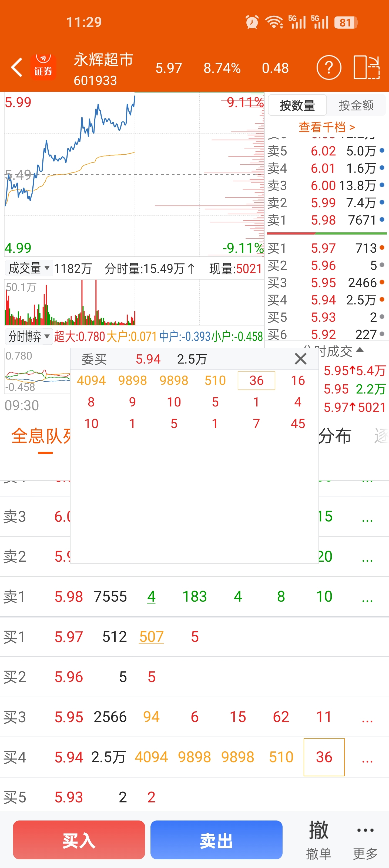Tap 94 in 买3 queue

point(152,717)
